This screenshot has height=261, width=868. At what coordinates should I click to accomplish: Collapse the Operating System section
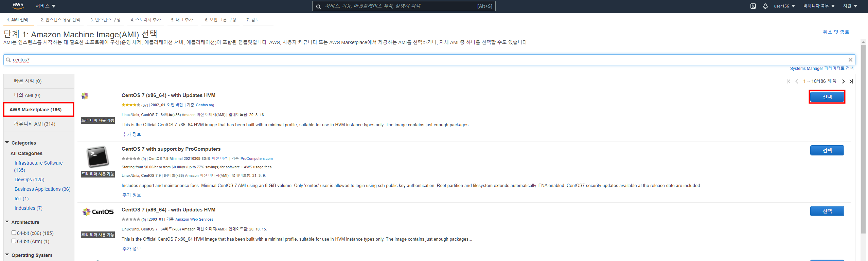pos(7,255)
